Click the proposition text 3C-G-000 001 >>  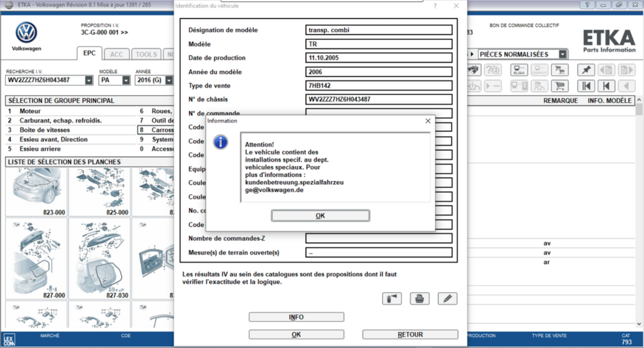point(104,33)
